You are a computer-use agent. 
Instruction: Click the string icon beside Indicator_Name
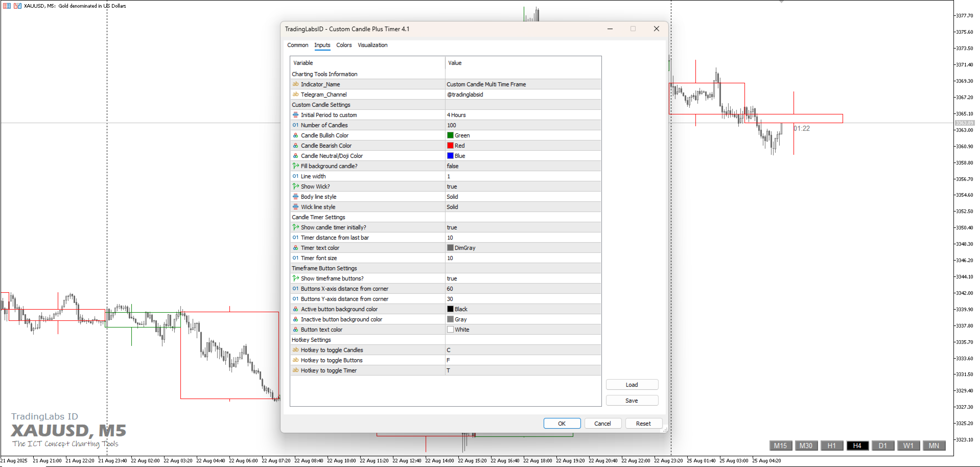point(295,84)
